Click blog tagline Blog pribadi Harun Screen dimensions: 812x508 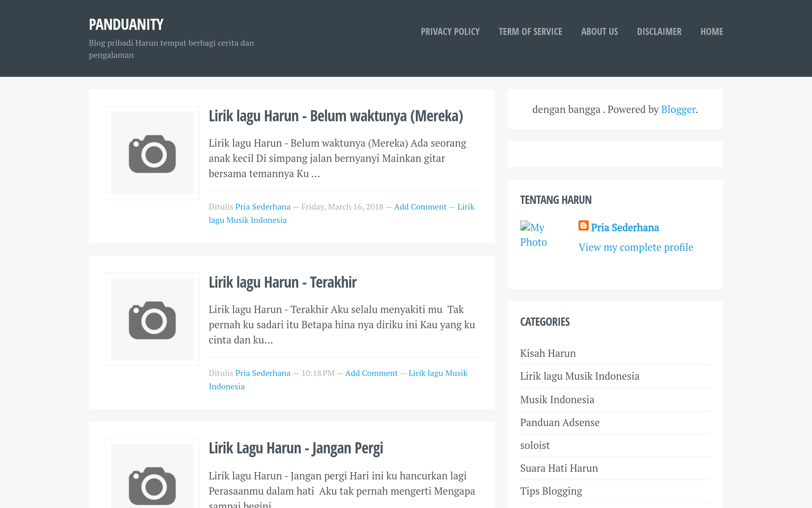click(x=171, y=49)
